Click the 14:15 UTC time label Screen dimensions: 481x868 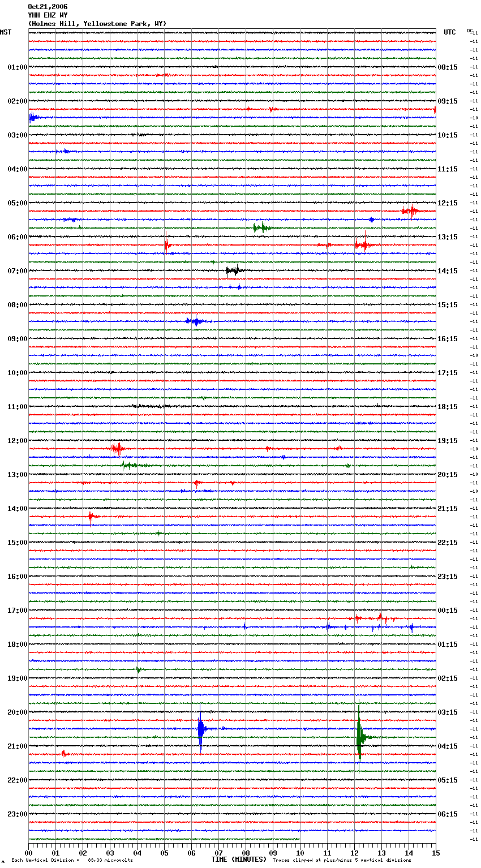pos(448,271)
